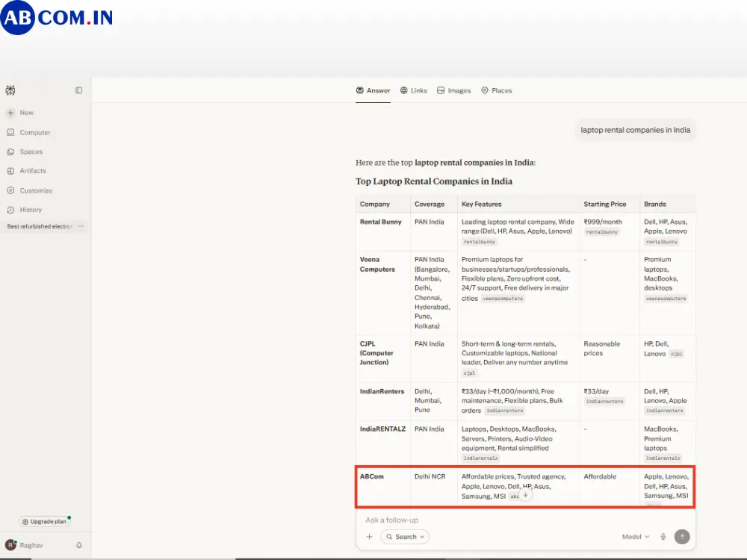The image size is (747, 560).
Task: Click the query bubble 'laptop rental companies in India'
Action: coord(635,130)
